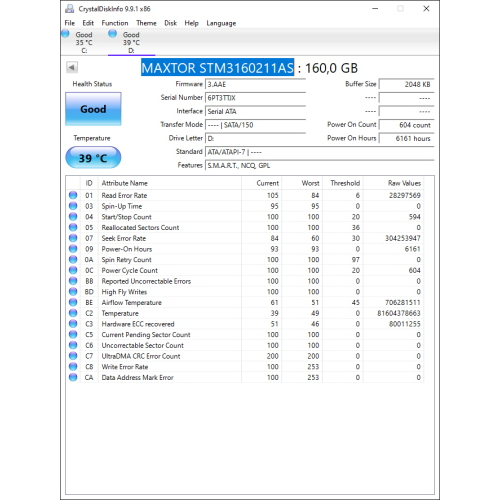Click the Buffer Size value 2048 KB

[407, 84]
